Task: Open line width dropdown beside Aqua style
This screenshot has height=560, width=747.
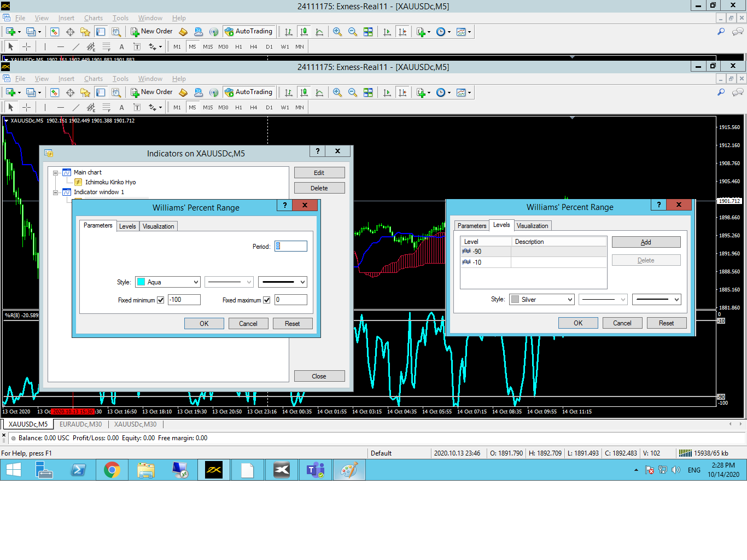Action: (283, 282)
